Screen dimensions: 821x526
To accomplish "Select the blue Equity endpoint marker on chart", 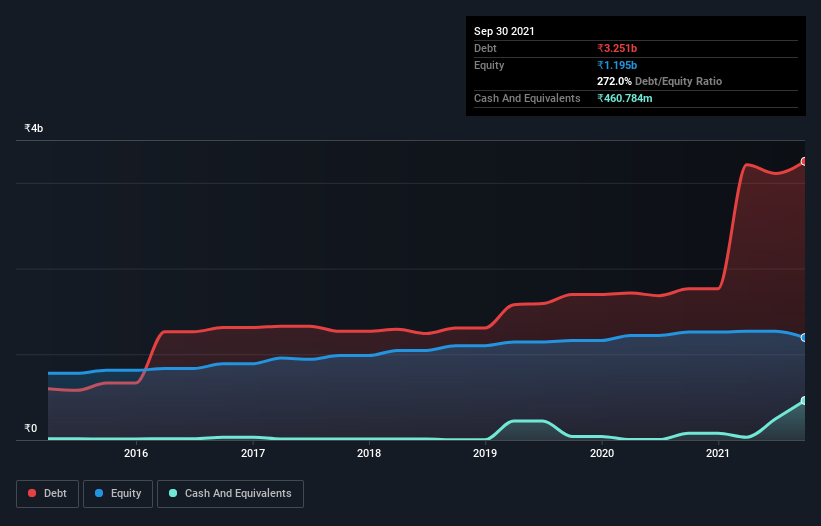I will tap(804, 338).
